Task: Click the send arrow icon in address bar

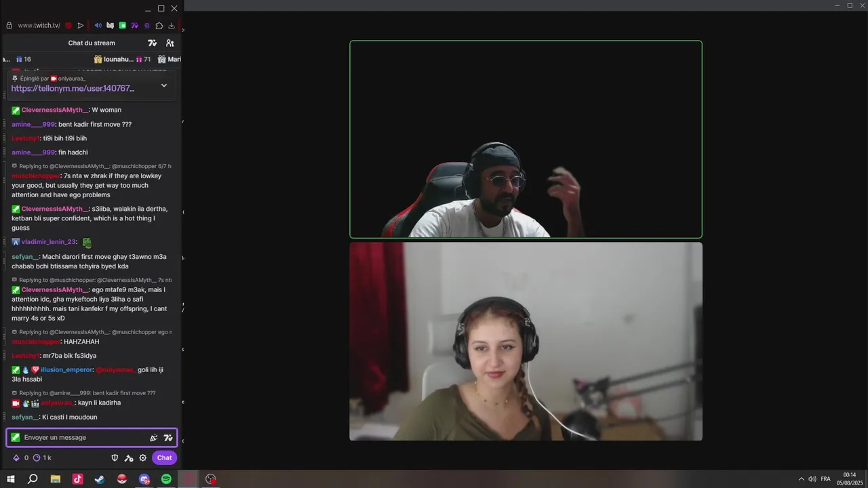Action: point(81,26)
